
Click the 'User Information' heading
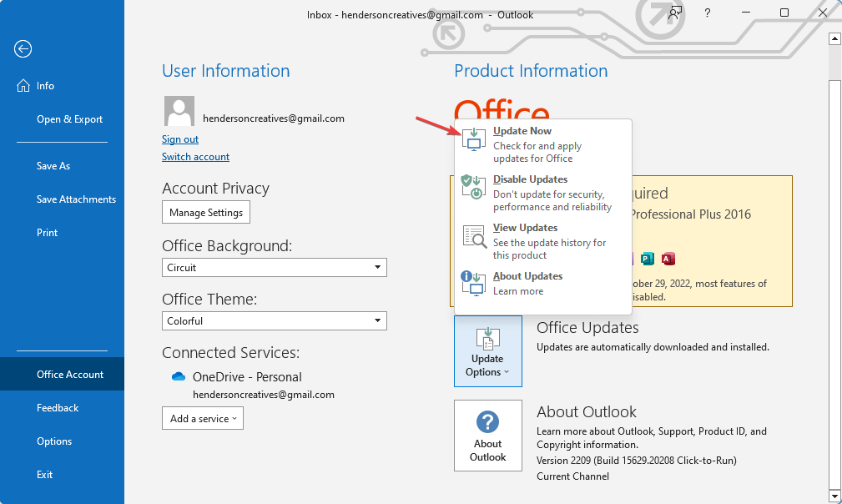[x=225, y=71]
